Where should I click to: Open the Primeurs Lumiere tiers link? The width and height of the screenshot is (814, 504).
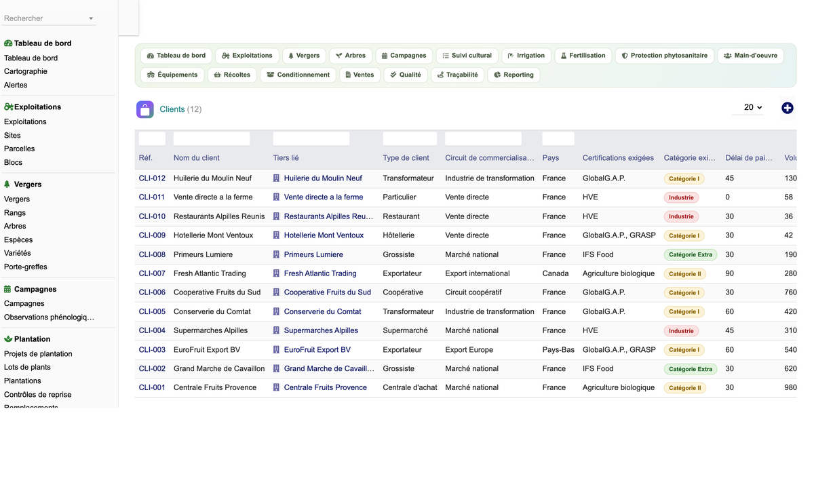(313, 254)
